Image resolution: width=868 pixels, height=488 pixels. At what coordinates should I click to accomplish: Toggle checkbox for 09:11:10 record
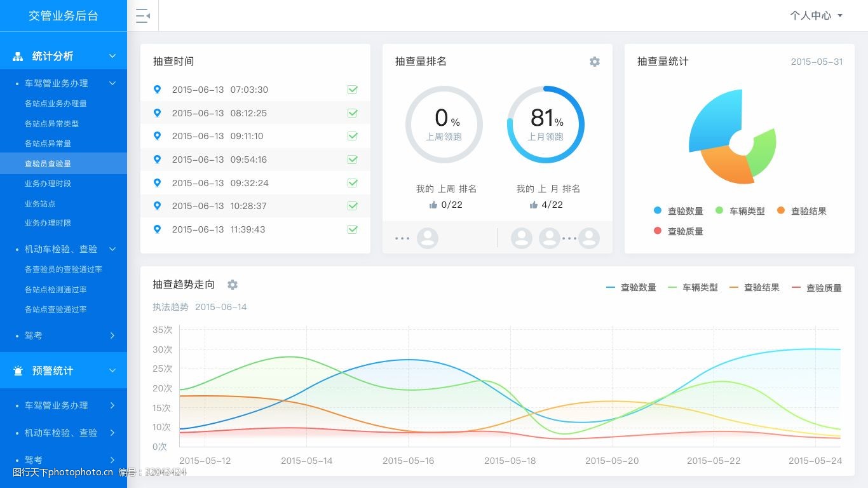tap(353, 136)
